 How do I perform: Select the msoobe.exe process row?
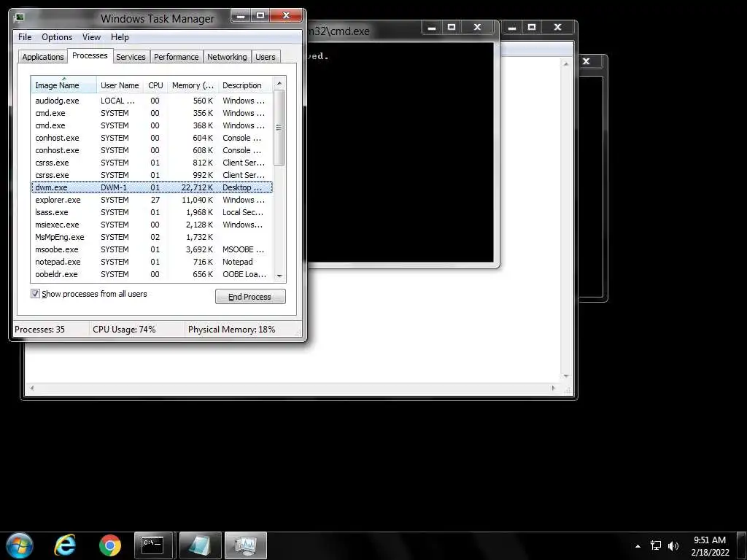(x=152, y=249)
